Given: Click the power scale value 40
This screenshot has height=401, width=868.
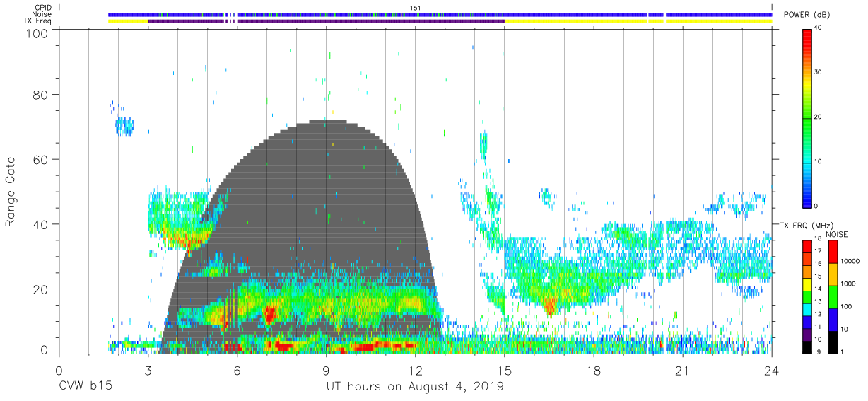Looking at the screenshot, I should pyautogui.click(x=819, y=28).
